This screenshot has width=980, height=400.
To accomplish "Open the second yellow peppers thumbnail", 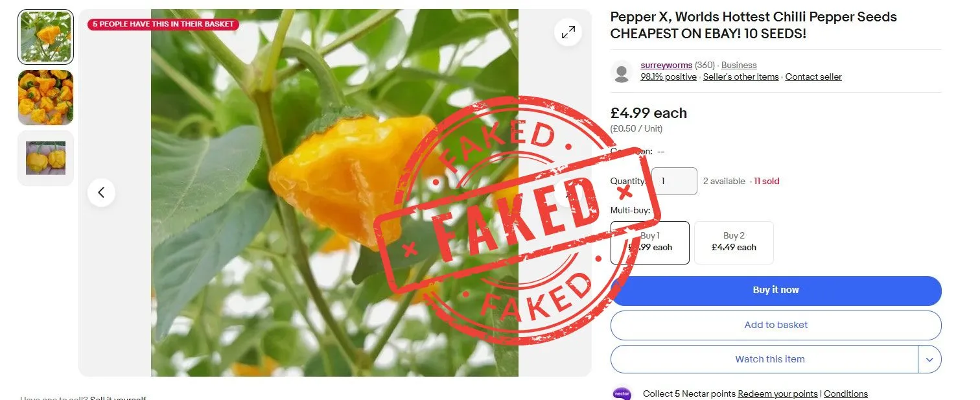I will tap(45, 97).
